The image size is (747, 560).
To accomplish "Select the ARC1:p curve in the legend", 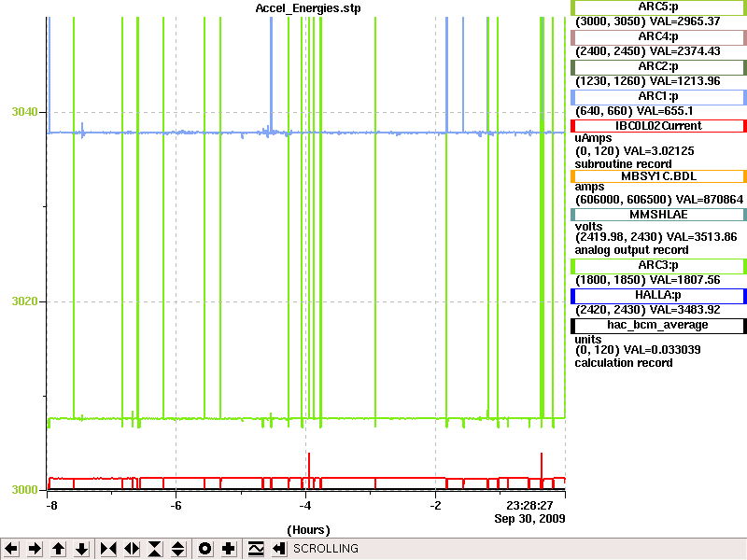I will coord(658,97).
